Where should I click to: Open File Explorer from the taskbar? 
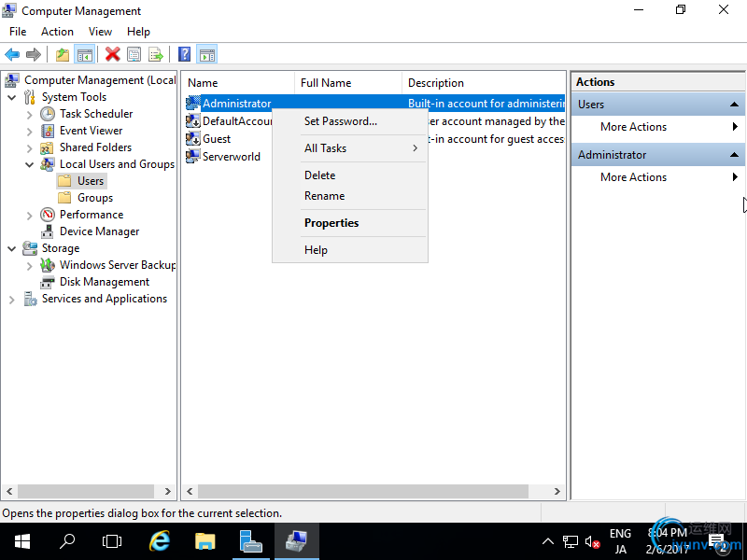tap(205, 541)
